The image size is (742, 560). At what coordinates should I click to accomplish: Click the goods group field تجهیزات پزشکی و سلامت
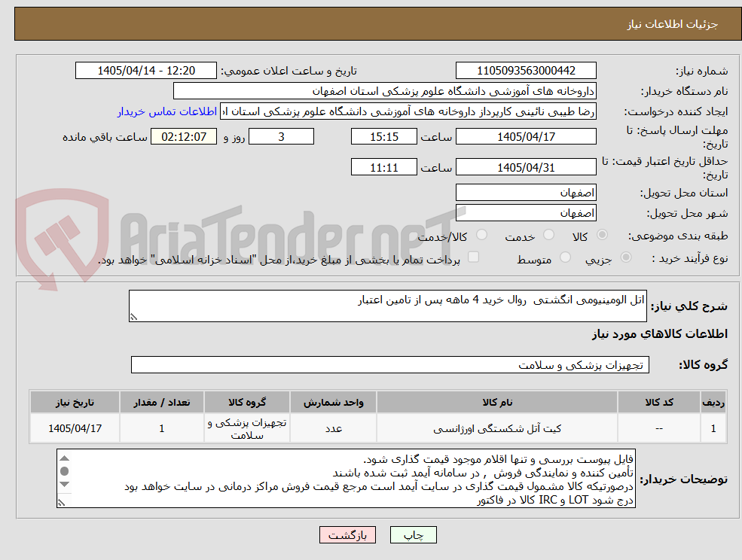pyautogui.click(x=390, y=364)
